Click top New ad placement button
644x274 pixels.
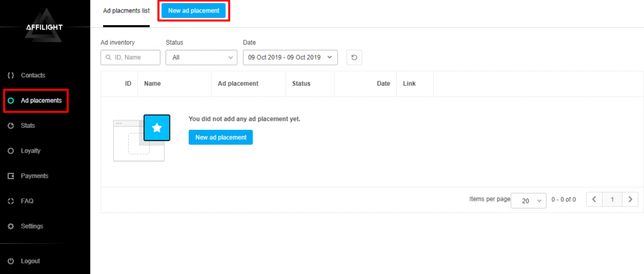click(194, 11)
